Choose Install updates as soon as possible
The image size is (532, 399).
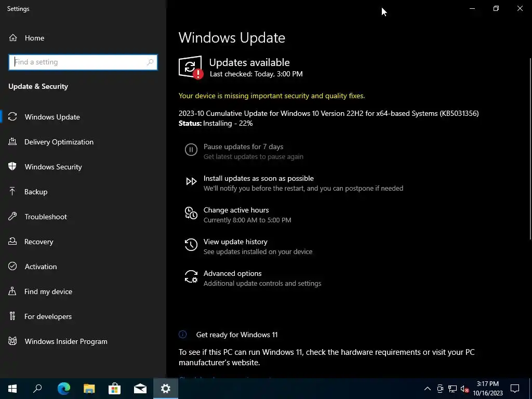[x=294, y=183]
